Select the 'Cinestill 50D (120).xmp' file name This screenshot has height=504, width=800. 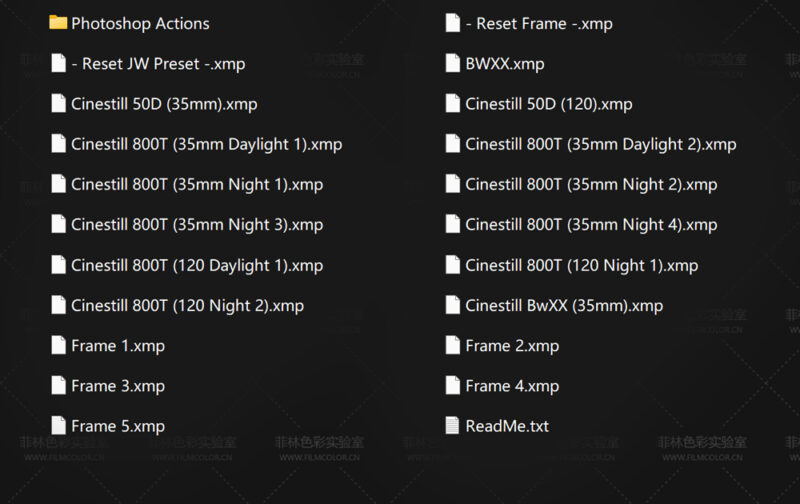coord(549,105)
